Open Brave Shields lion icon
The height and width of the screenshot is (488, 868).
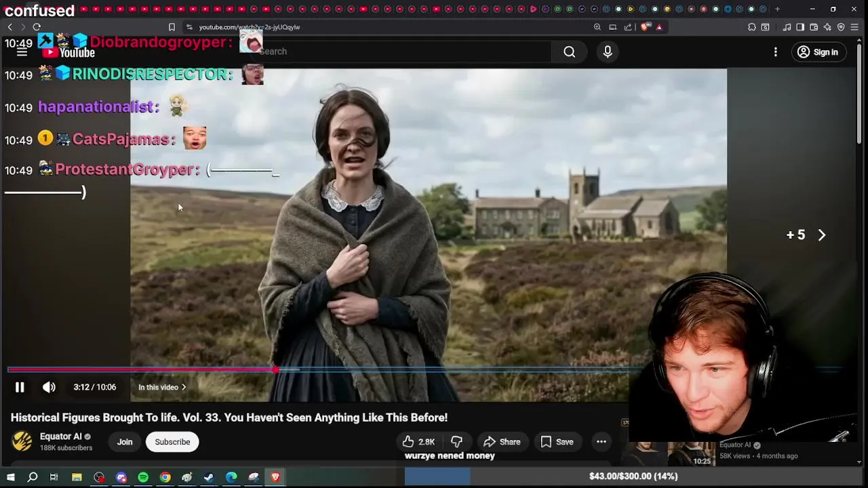point(644,27)
